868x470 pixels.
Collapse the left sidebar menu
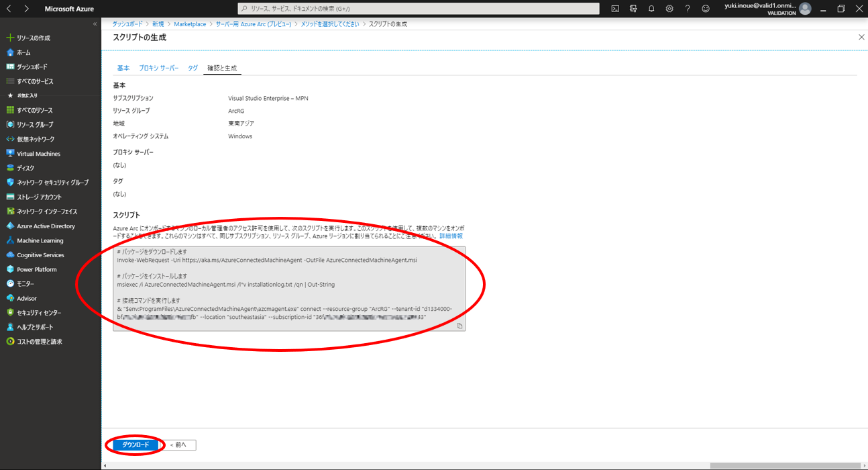(95, 24)
